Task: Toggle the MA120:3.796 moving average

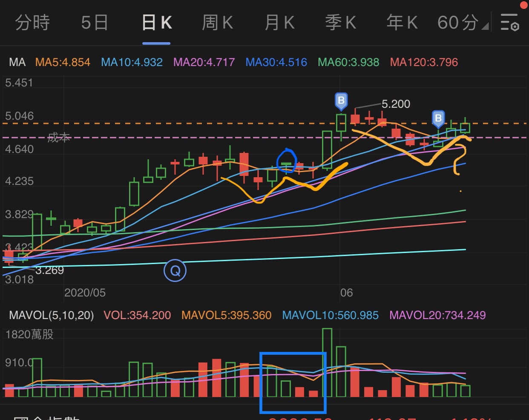Action: pos(424,62)
